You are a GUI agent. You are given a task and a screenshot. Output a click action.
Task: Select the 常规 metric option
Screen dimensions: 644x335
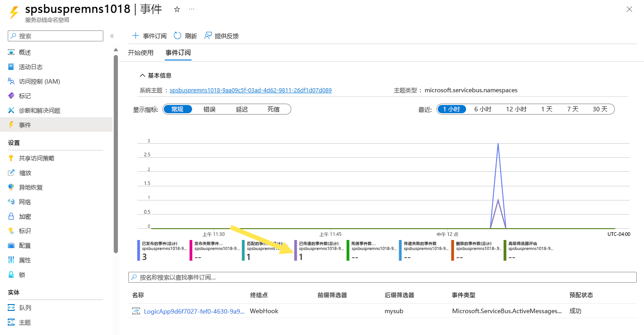(177, 109)
